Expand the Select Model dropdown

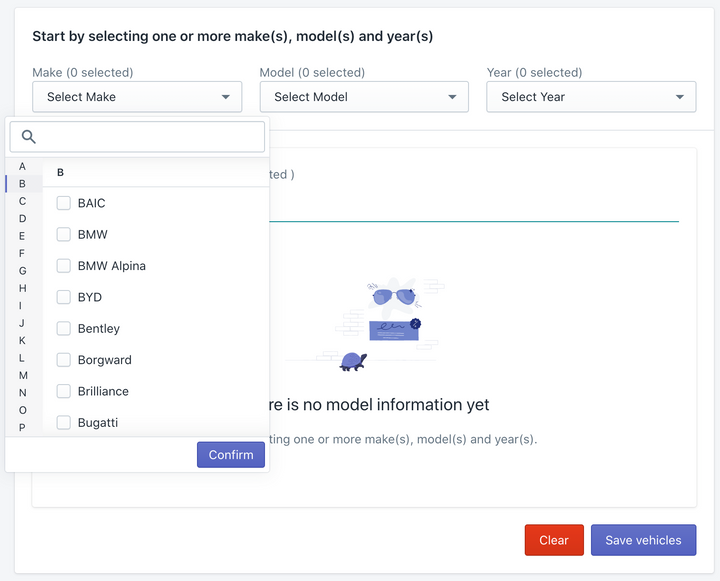click(364, 97)
